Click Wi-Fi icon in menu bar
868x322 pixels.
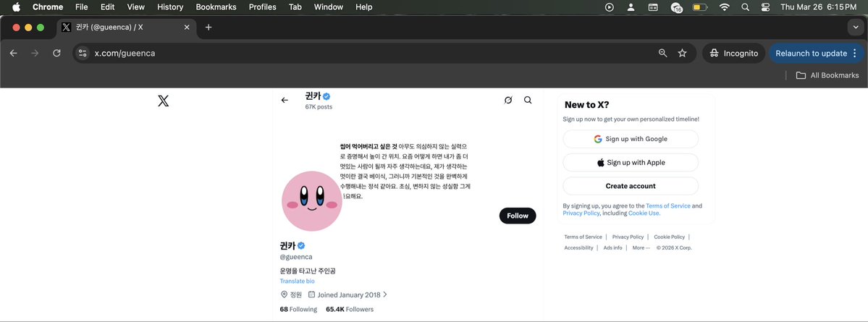coord(724,7)
